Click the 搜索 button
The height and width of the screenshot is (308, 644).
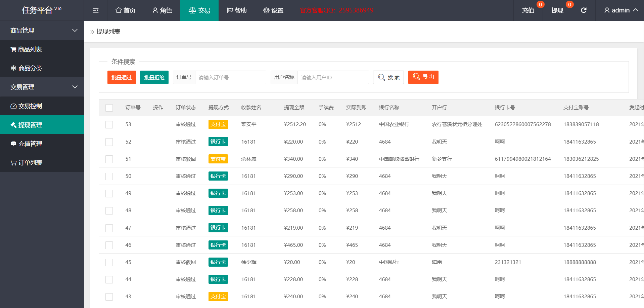[388, 77]
